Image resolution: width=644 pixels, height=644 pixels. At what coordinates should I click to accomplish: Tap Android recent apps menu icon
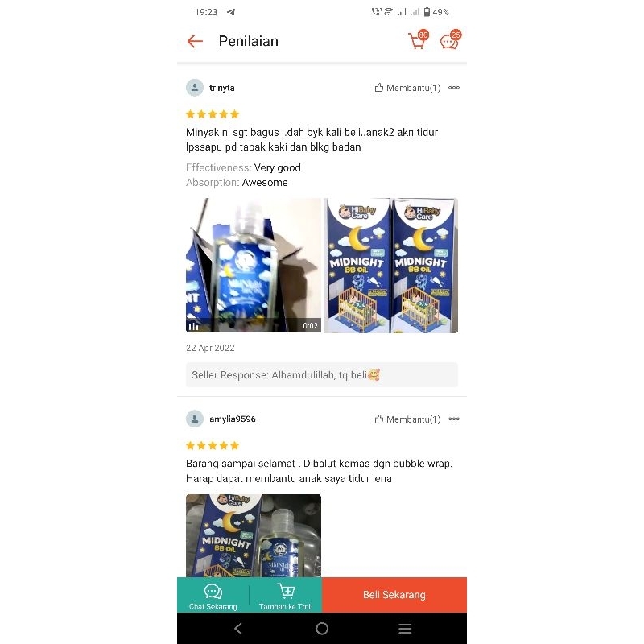tap(405, 629)
